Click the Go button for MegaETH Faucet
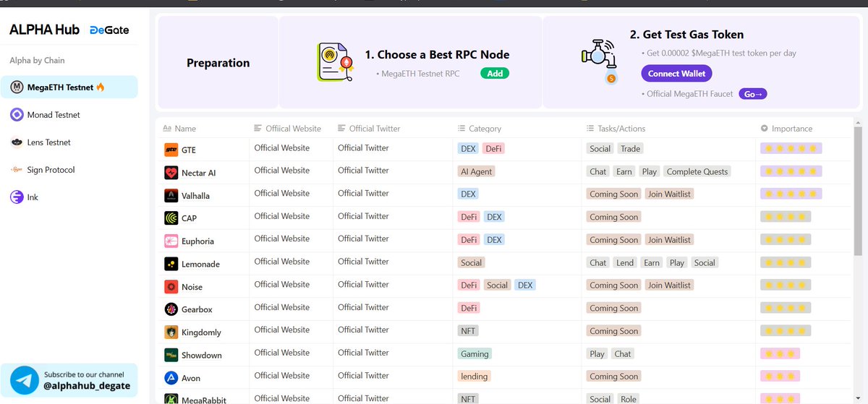This screenshot has width=868, height=404. point(752,94)
